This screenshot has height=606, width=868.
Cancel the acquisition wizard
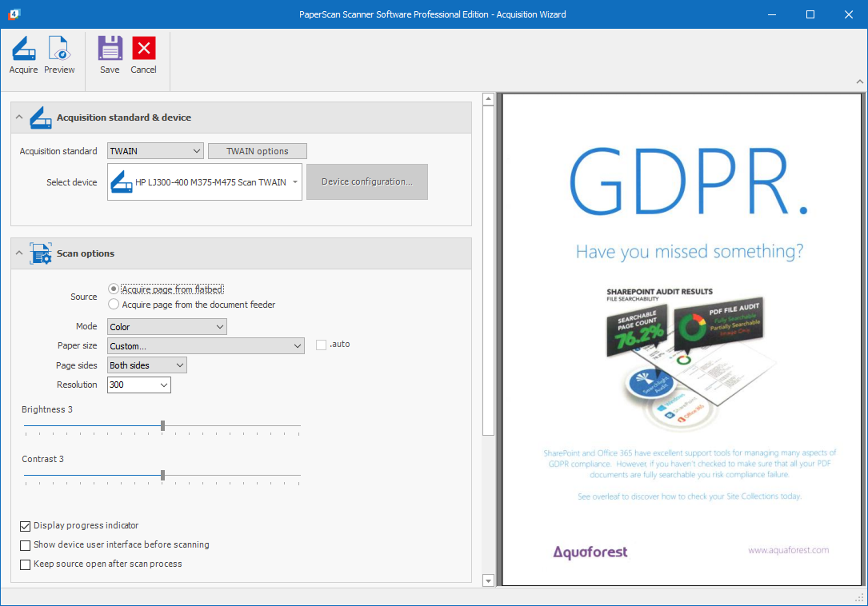point(143,55)
